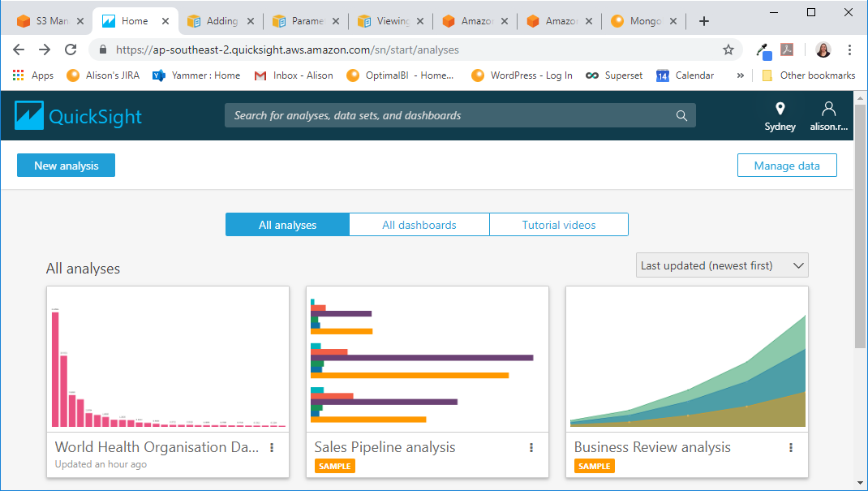Click the Manage data button
The image size is (868, 491).
pyautogui.click(x=787, y=166)
